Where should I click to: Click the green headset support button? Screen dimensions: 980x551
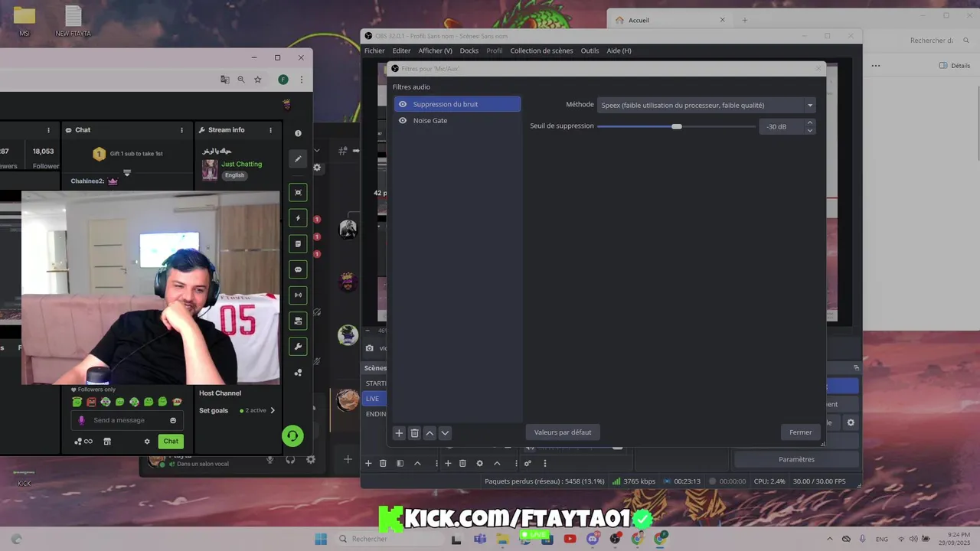coord(292,436)
